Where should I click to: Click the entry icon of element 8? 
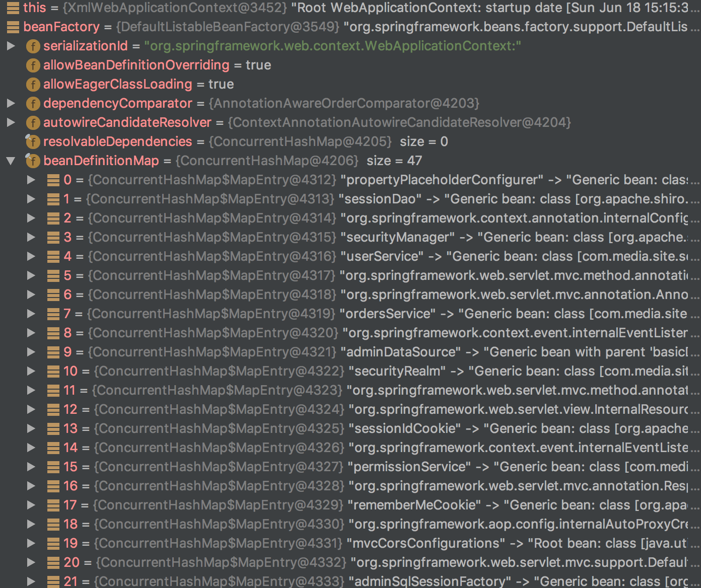click(53, 333)
